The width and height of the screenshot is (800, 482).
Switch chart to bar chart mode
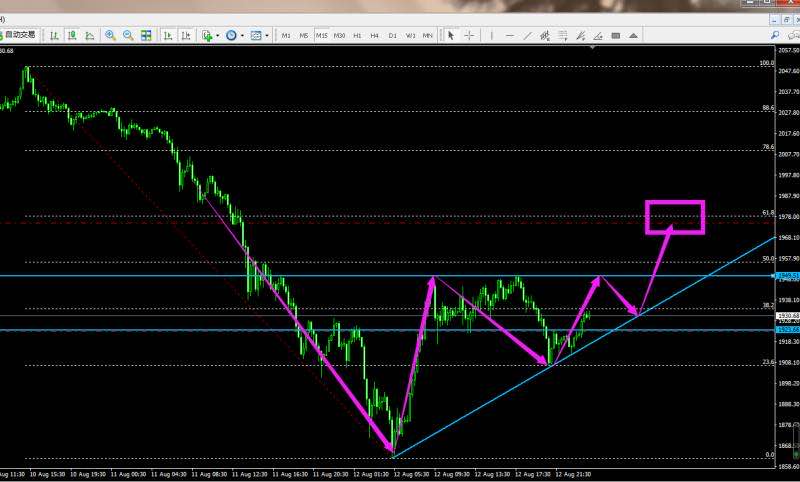54,35
